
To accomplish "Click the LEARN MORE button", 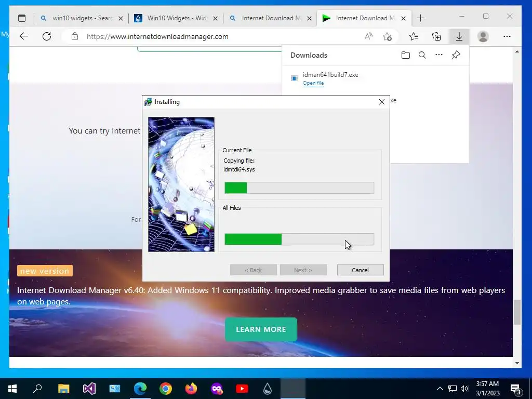I will [x=261, y=329].
